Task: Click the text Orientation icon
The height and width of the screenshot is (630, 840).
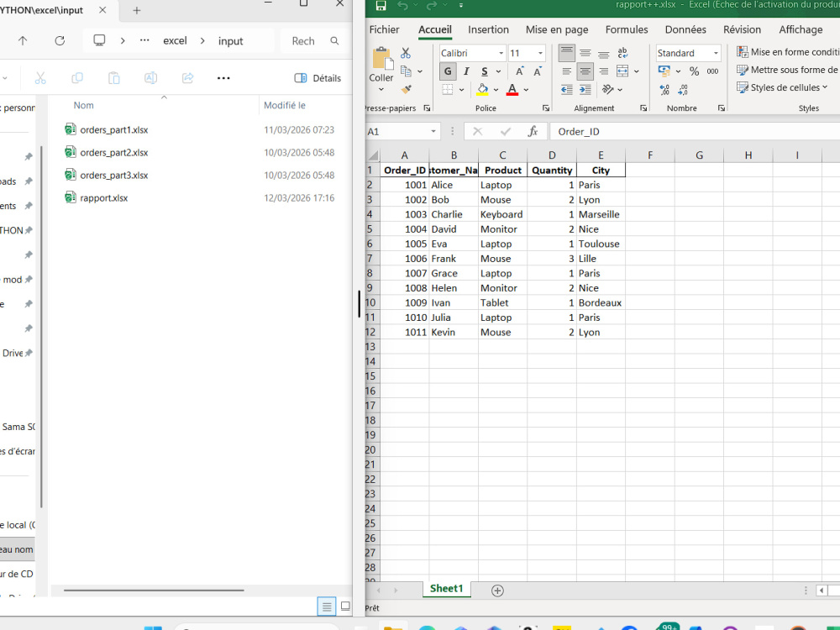Action: click(607, 90)
